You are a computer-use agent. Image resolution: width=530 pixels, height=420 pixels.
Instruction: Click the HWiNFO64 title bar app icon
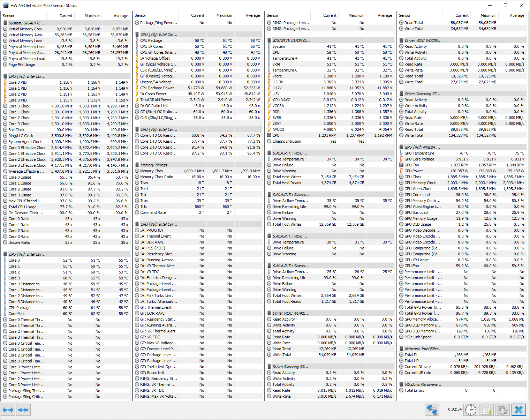[x=6, y=5]
